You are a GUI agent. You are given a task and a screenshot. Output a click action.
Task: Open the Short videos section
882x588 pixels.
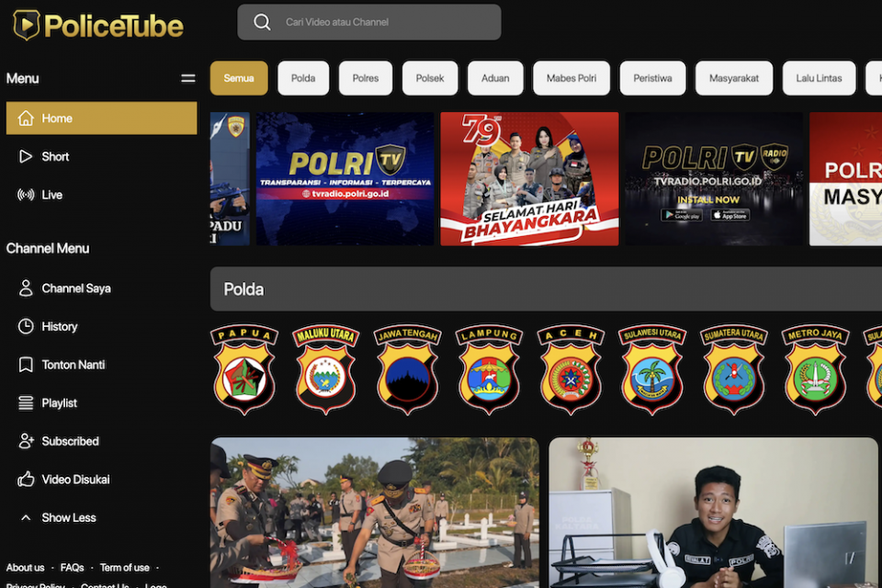coord(55,157)
